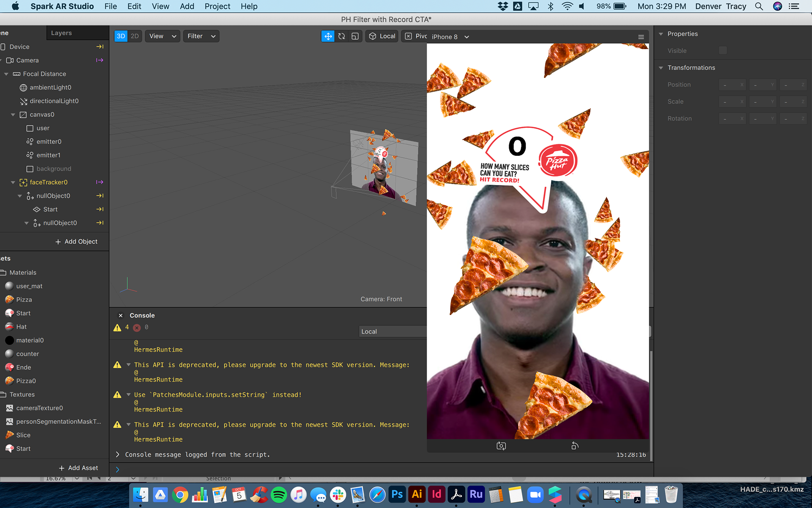Screen dimensions: 812x508
Task: Toggle the Visible checkbox in Properties
Action: tap(723, 50)
